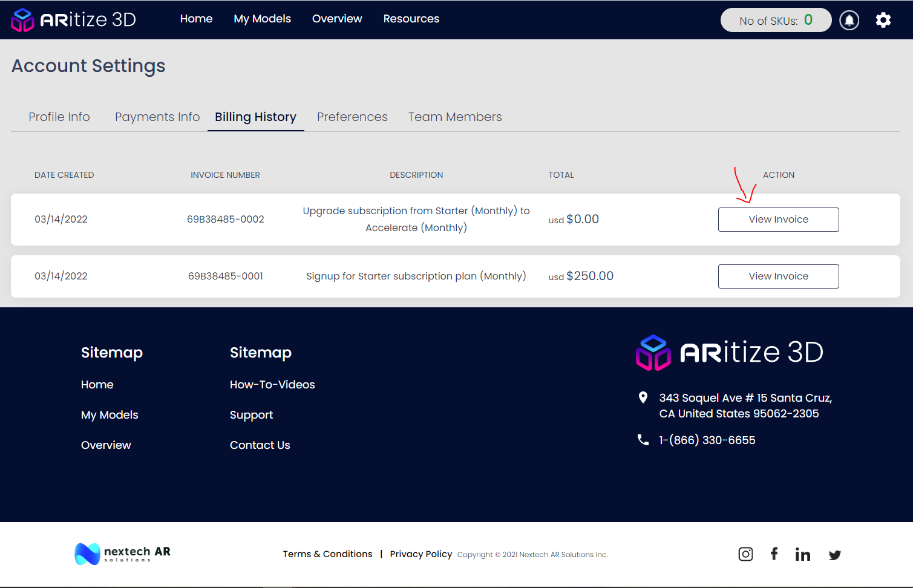Click the DESCRIPTION column header
Viewport: 913px width, 588px height.
(x=416, y=175)
